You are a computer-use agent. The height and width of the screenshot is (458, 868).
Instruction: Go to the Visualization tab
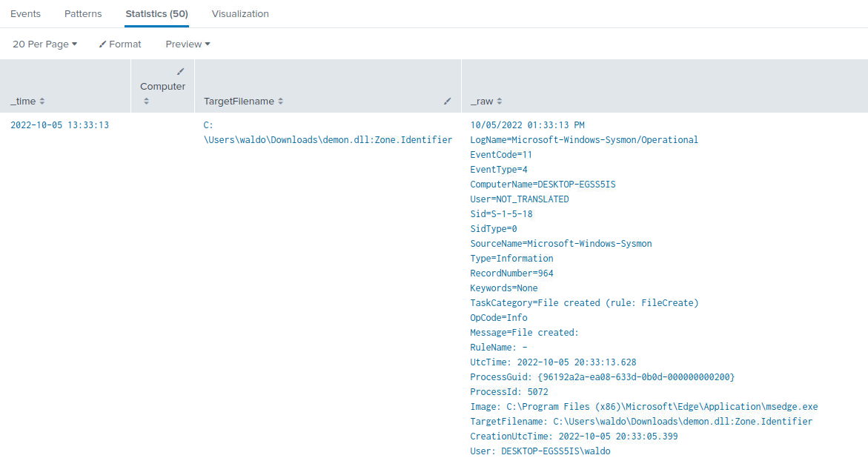240,14
